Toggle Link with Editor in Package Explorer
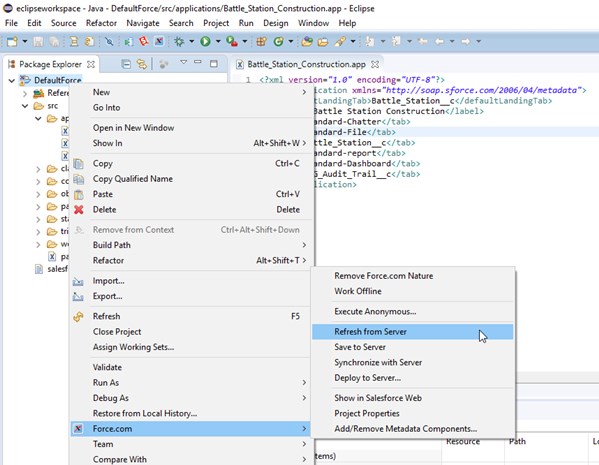599x465 pixels. (x=142, y=64)
